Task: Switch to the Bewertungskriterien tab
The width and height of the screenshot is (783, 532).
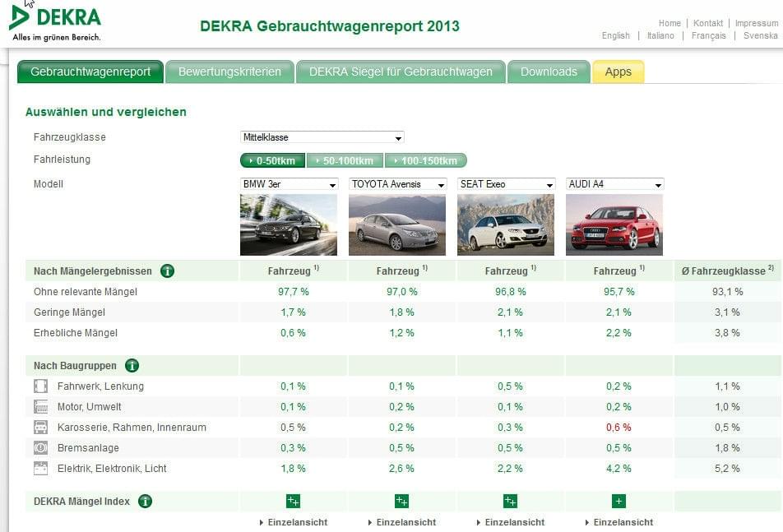Action: [229, 72]
